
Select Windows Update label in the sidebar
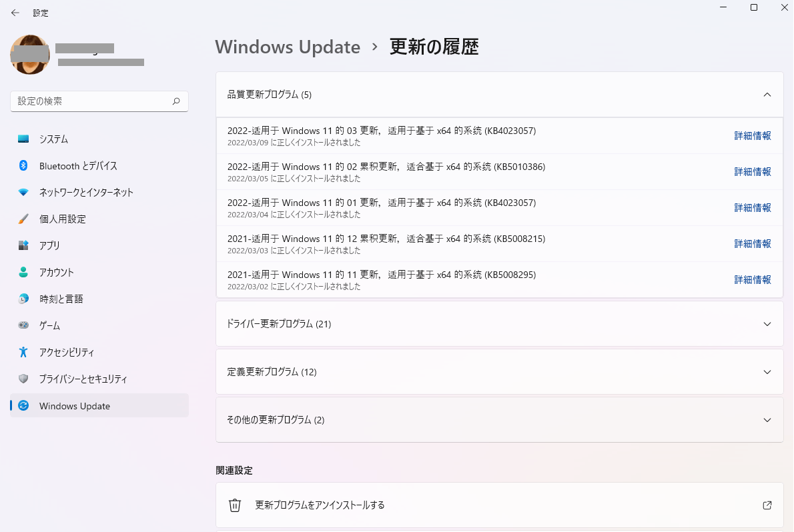point(75,406)
